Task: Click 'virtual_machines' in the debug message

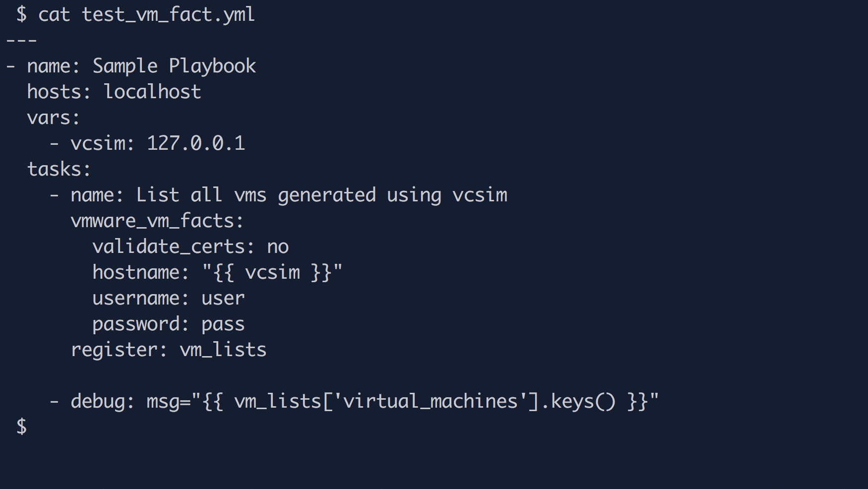Action: tap(430, 401)
